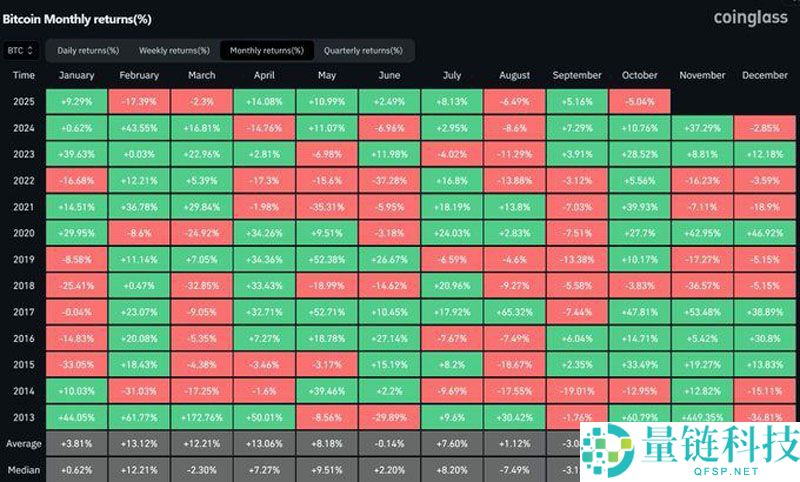
Task: Click the +39.63% cell for January 2023
Action: point(77,154)
